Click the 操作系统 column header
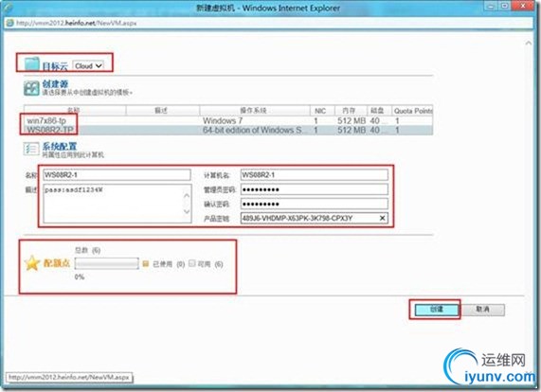Screen dimensions: 541x392 255,111
